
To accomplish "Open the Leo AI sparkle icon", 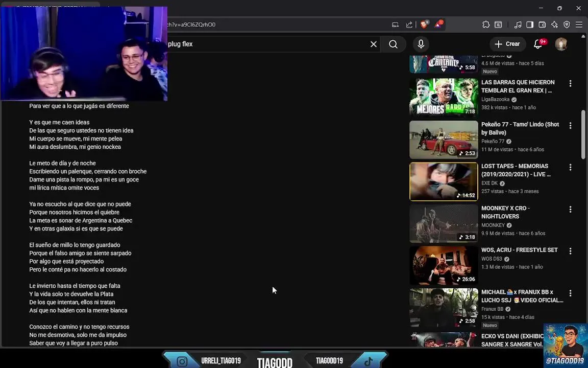I will 554,25.
